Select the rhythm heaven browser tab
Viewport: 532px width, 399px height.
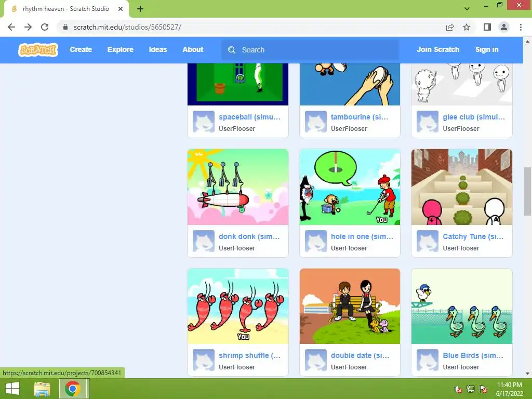66,9
